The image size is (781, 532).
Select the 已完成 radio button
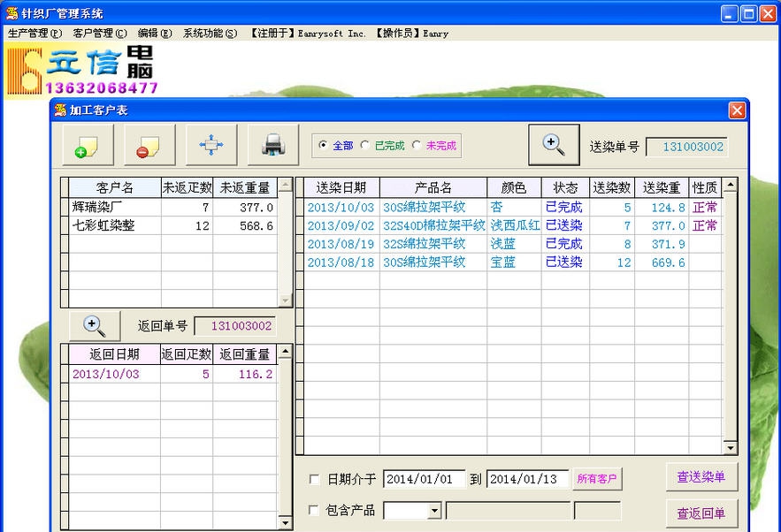365,146
